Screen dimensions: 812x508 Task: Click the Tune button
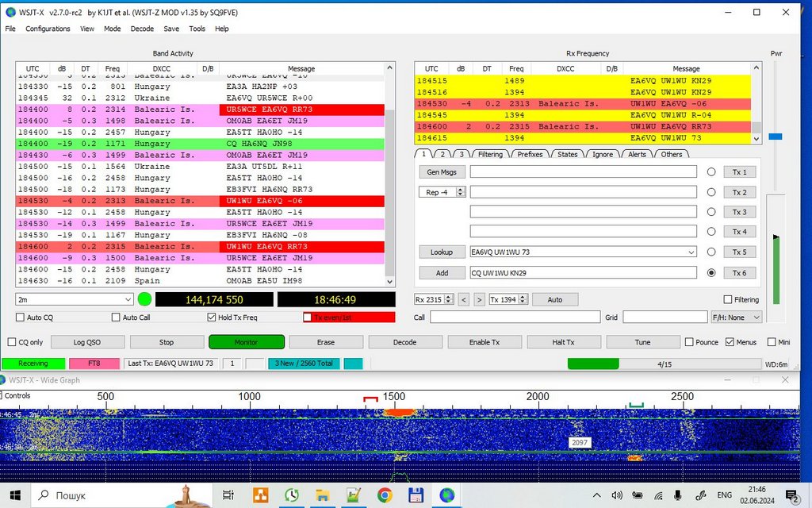point(642,342)
